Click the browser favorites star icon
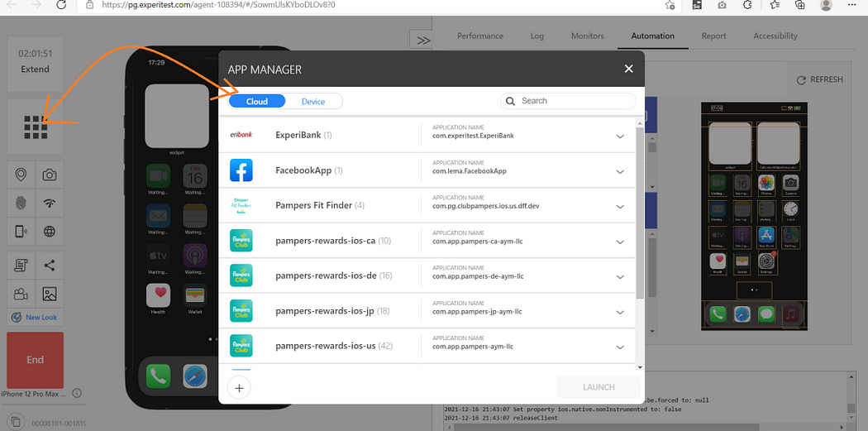 coord(670,5)
